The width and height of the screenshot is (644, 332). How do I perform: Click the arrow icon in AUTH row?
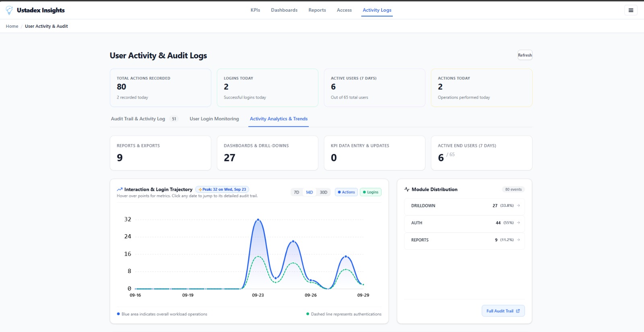click(x=518, y=223)
